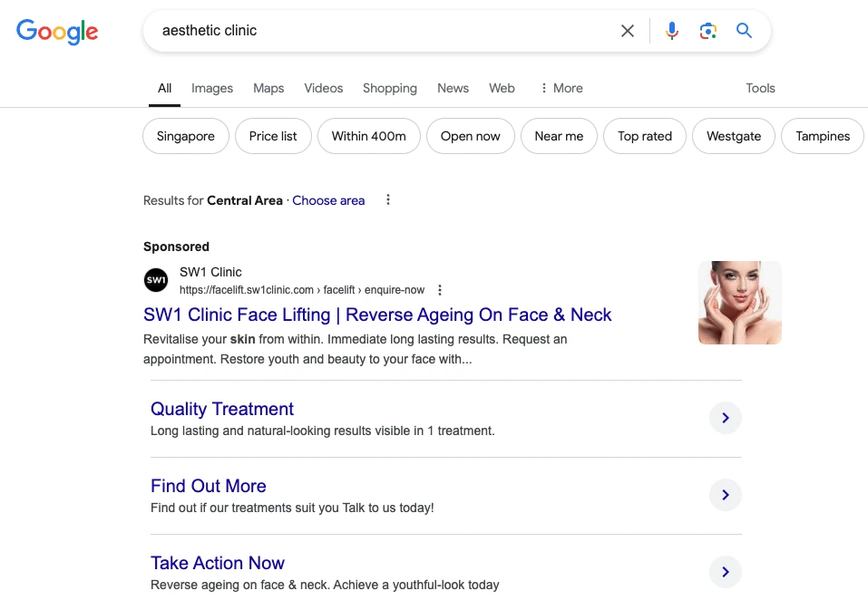
Task: Click the Sponsored label
Action: [x=176, y=247]
